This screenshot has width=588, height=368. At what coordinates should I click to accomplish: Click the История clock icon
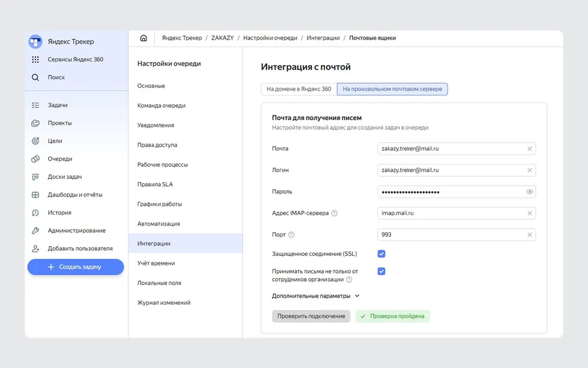tap(35, 213)
